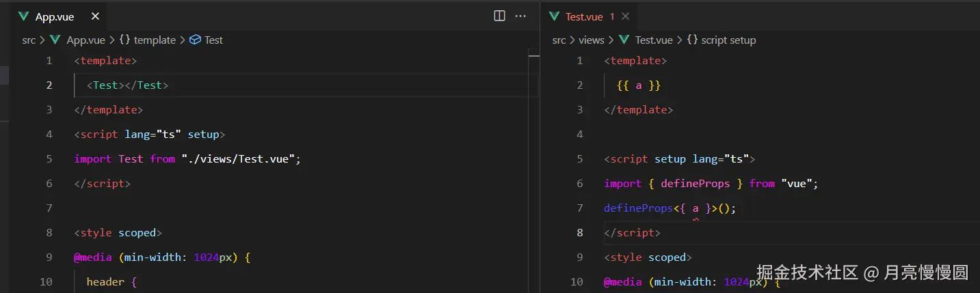Screen dimensions: 980x293
Task: Click the closing </template> tag in App.vue
Action: (x=109, y=110)
